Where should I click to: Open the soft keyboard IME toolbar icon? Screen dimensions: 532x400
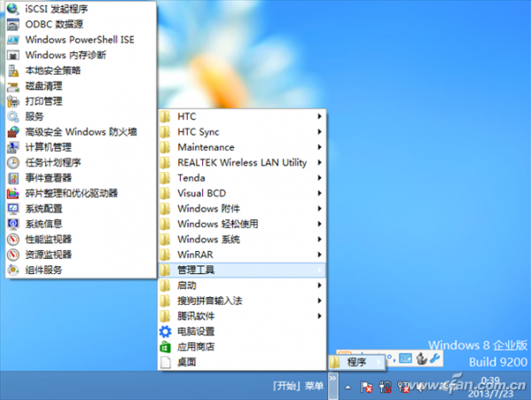click(405, 358)
